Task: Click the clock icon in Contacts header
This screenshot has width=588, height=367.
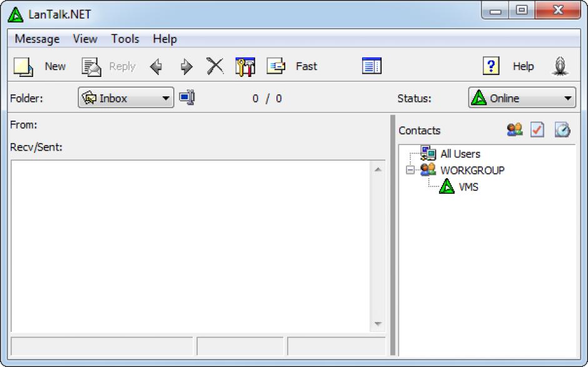Action: pos(562,129)
